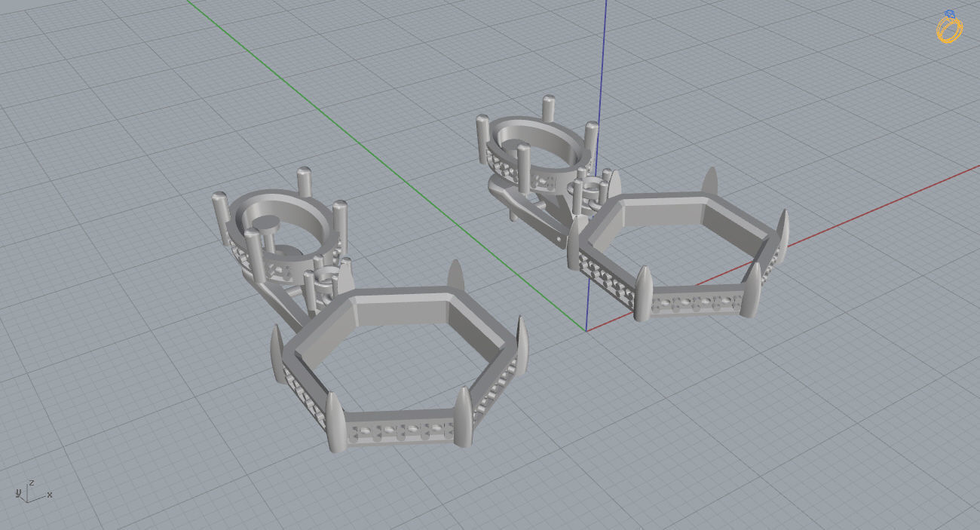Click the orange ring logo icon
This screenshot has width=980, height=530.
tap(949, 27)
